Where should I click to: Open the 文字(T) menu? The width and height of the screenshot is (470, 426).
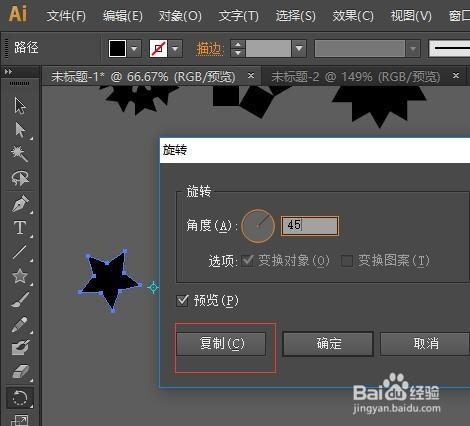(x=238, y=16)
